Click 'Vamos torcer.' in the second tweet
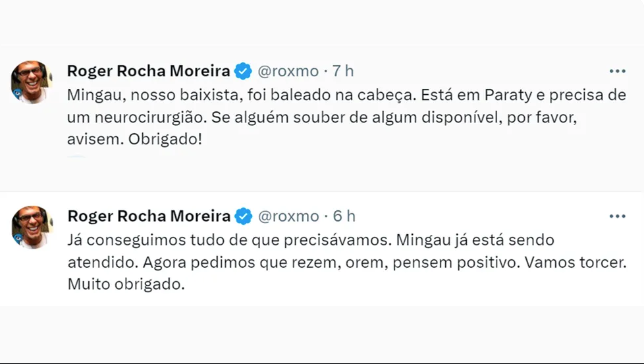The width and height of the screenshot is (644, 364). coord(575,262)
